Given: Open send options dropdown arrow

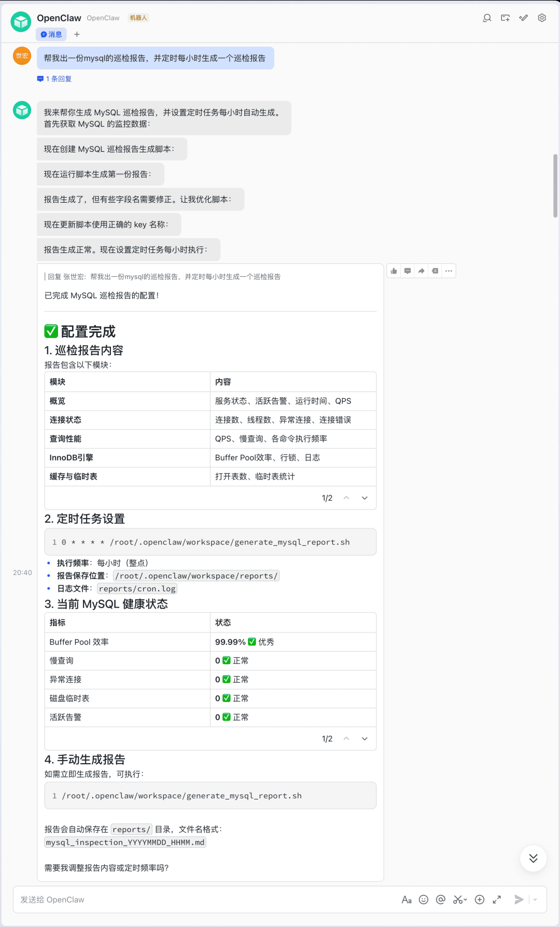Looking at the screenshot, I should tap(535, 900).
